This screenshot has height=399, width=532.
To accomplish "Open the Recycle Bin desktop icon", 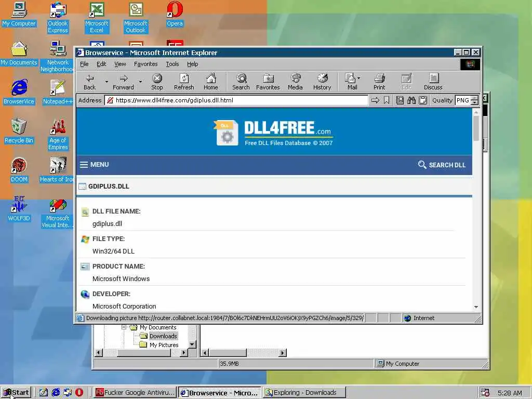I will click(19, 131).
